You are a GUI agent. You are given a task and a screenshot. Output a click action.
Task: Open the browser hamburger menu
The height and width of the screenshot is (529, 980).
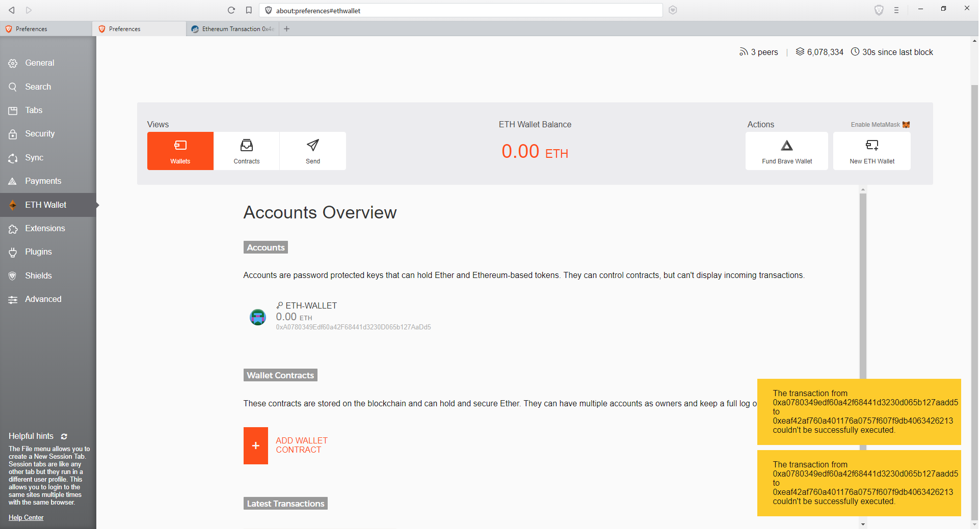click(896, 10)
